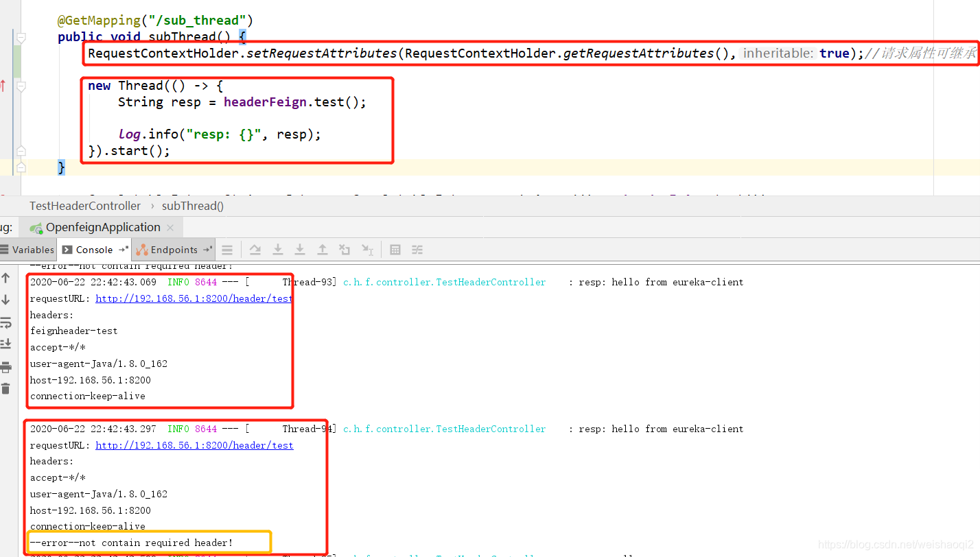Click fold end marker at method closing brace
Viewport: 980px width, 557px height.
pos(21,167)
